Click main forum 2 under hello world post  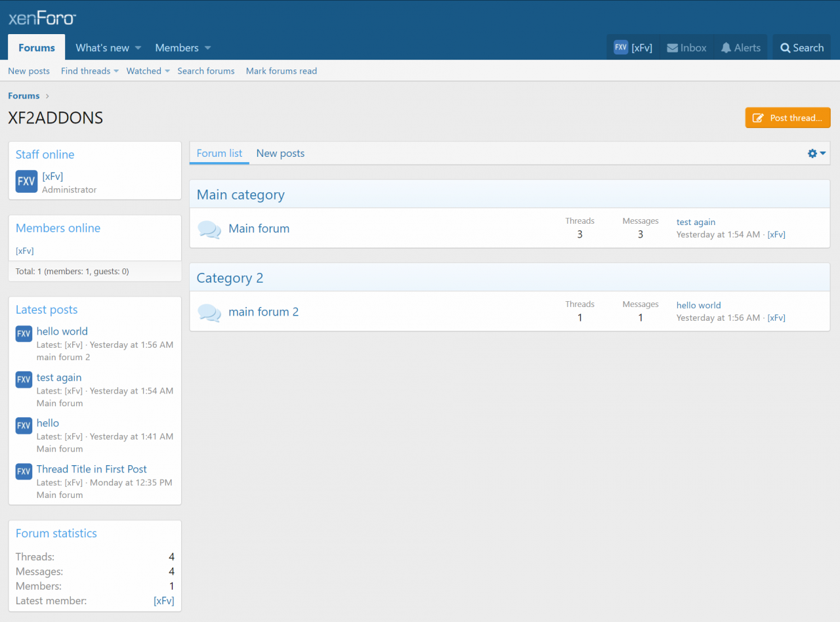(x=63, y=357)
